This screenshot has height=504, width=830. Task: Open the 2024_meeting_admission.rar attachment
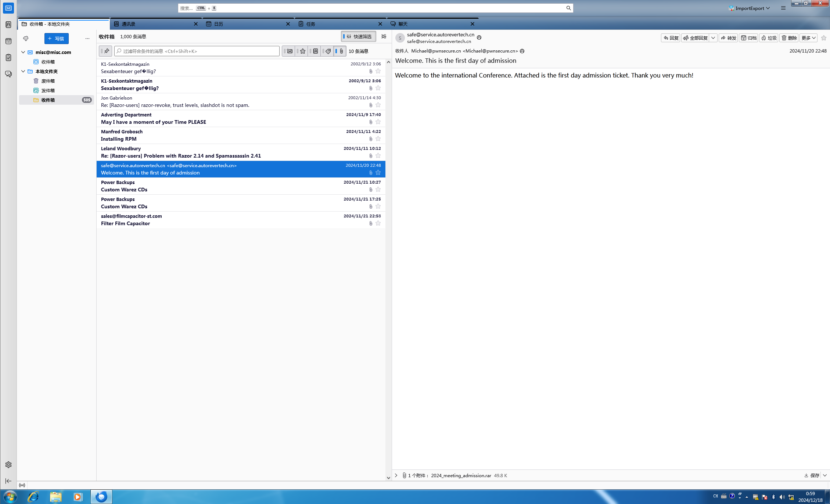click(461, 475)
